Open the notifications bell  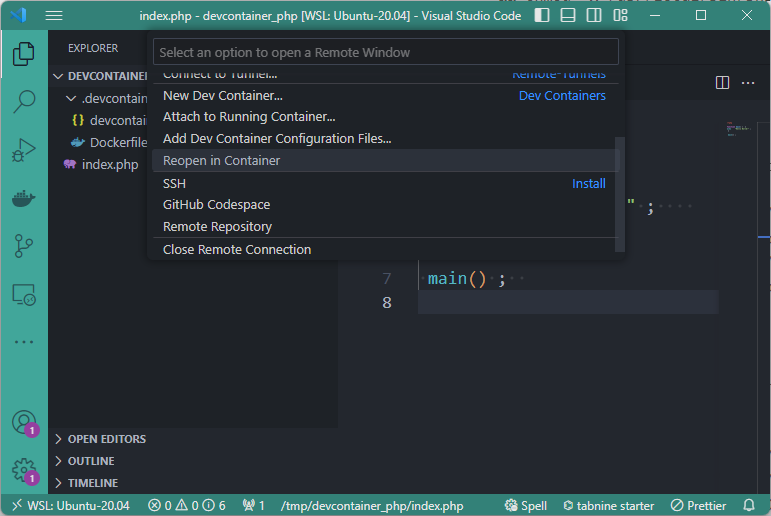[749, 506]
